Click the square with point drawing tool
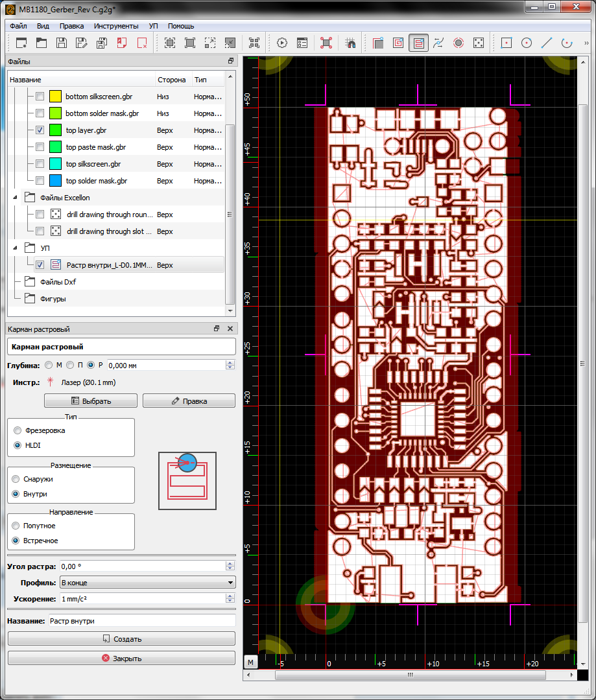This screenshot has height=700, width=596. point(507,43)
